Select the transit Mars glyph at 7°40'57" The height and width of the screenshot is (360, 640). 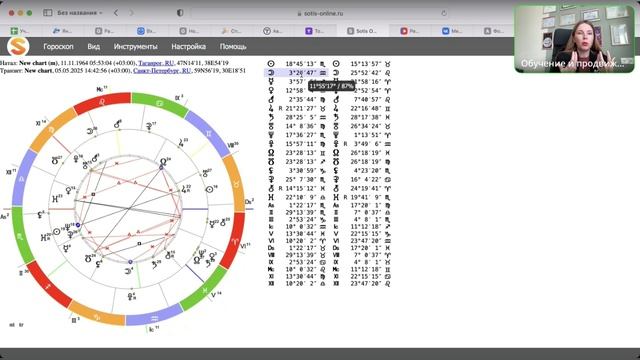click(336, 99)
